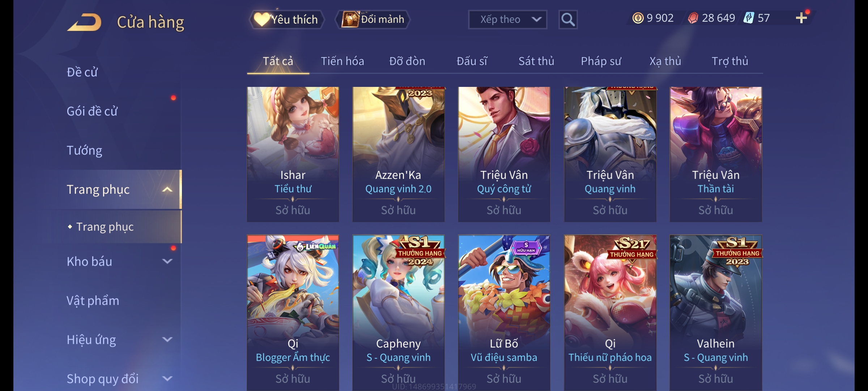Open search with the magnifier icon
Image resolution: width=868 pixels, height=391 pixels.
pyautogui.click(x=568, y=20)
